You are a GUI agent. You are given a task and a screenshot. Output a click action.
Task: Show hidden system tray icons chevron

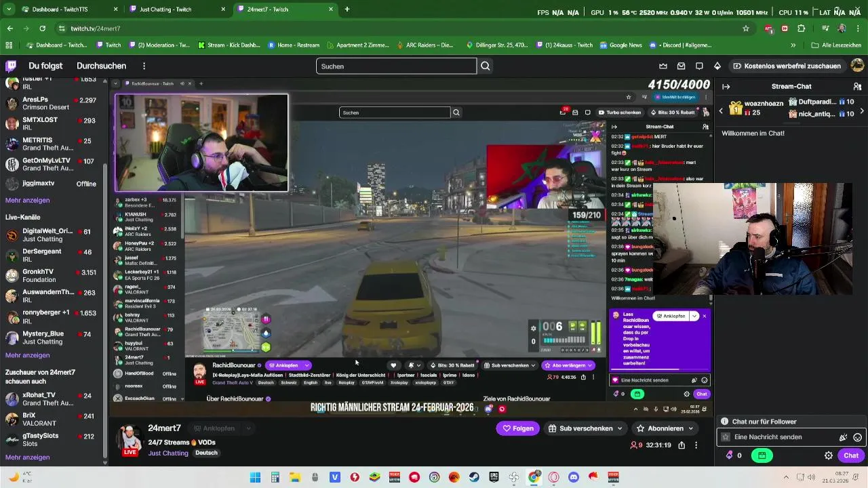(x=786, y=477)
